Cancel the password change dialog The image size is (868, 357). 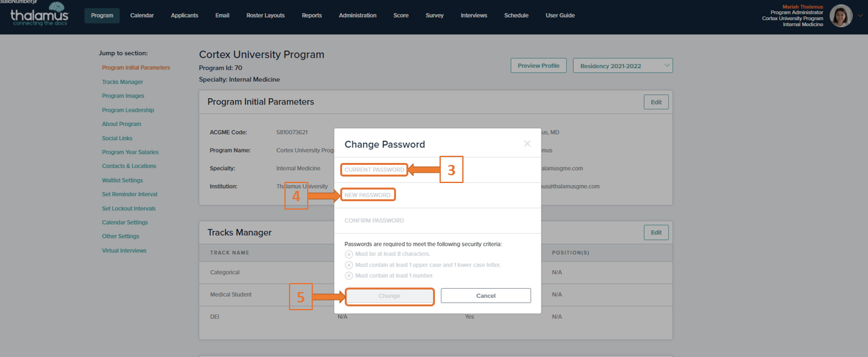tap(486, 296)
